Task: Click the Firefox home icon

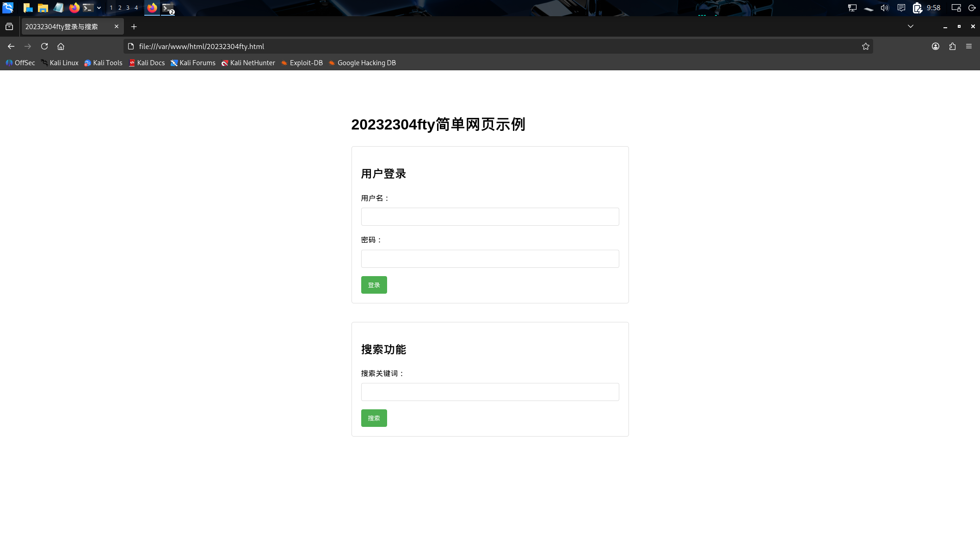Action: pos(61,46)
